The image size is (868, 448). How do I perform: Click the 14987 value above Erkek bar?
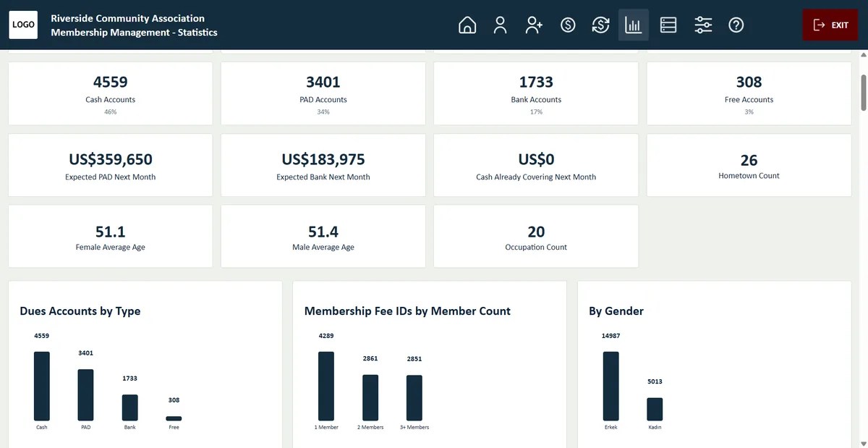click(x=611, y=336)
